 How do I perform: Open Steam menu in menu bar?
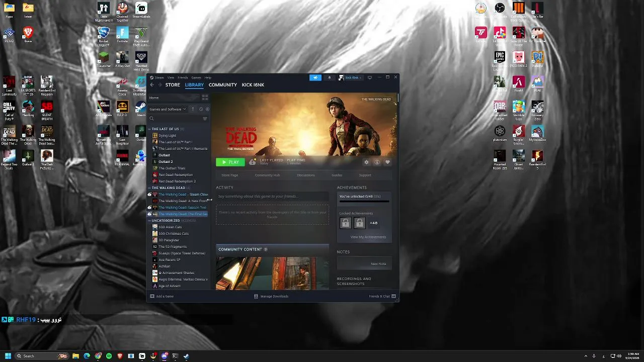point(159,77)
